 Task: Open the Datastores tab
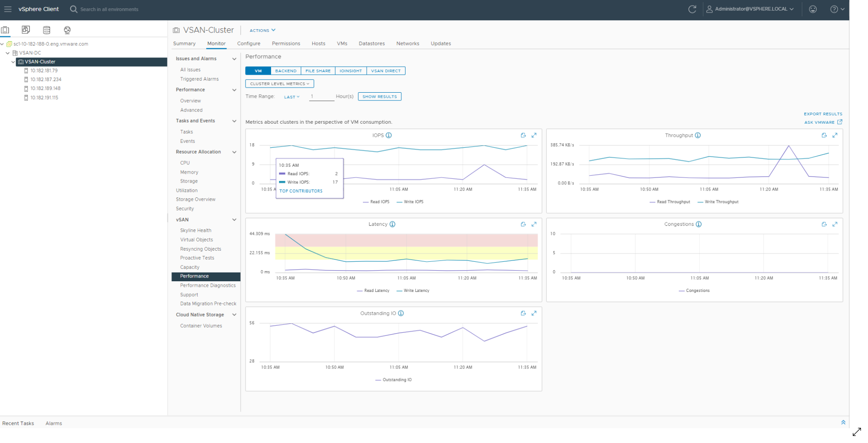point(372,44)
